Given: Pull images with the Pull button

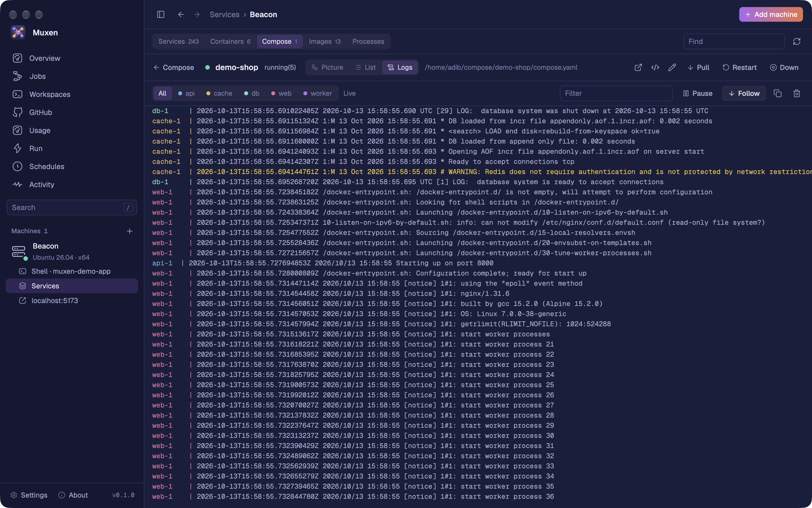Looking at the screenshot, I should (698, 68).
